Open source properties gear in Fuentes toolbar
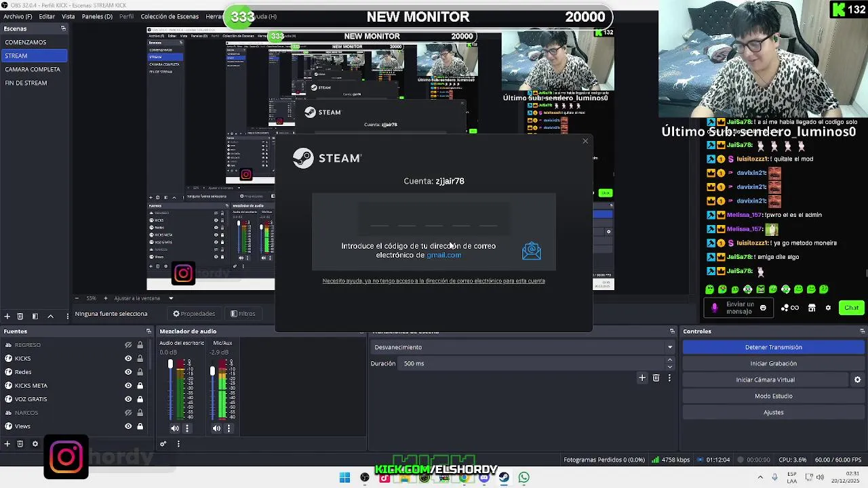 point(35,444)
